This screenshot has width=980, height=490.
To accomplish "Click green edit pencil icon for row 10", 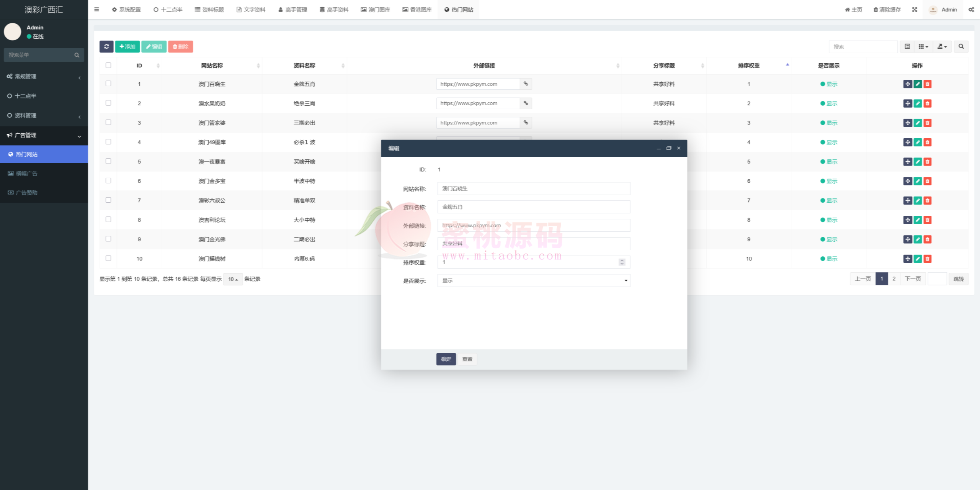I will coord(918,259).
